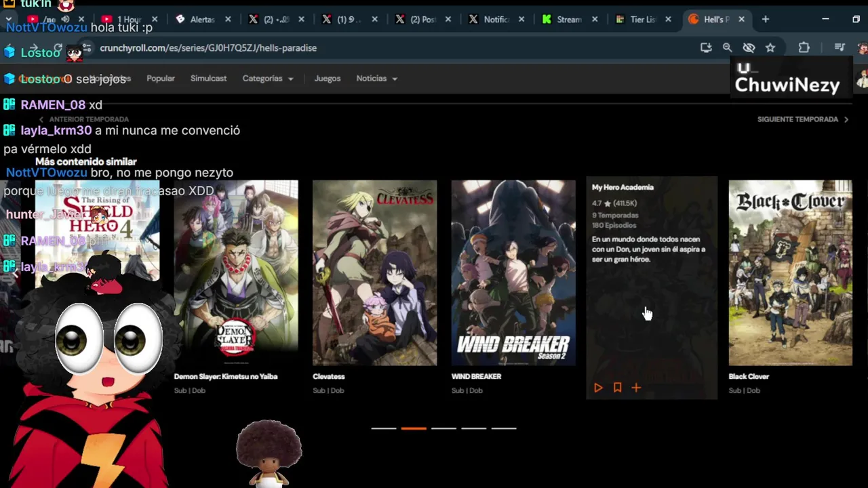Close the Hell's Paradise tab

pos(741,20)
